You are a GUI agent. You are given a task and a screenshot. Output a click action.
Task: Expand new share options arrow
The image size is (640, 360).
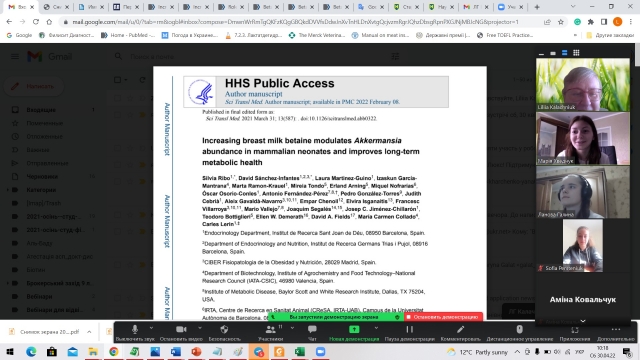tap(376, 328)
